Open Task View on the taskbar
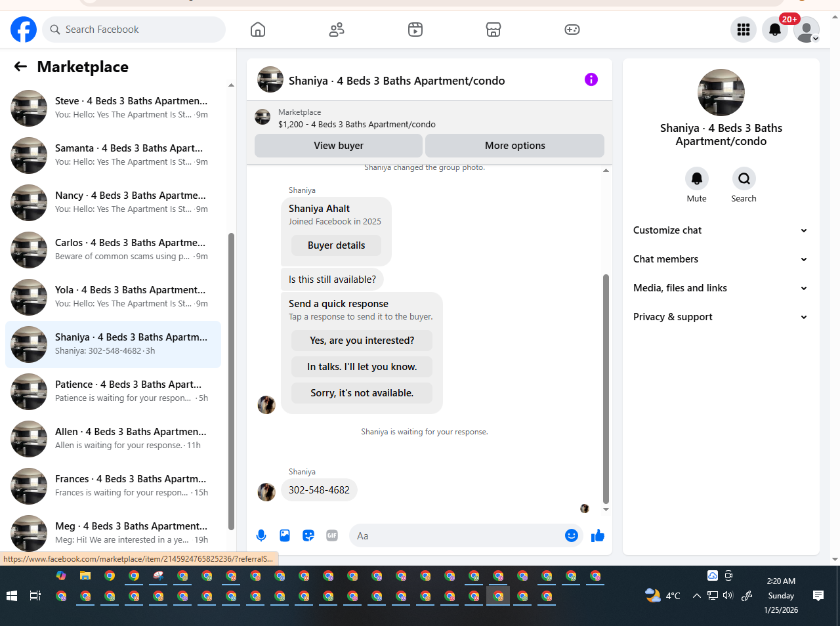This screenshot has width=840, height=626. [x=35, y=596]
